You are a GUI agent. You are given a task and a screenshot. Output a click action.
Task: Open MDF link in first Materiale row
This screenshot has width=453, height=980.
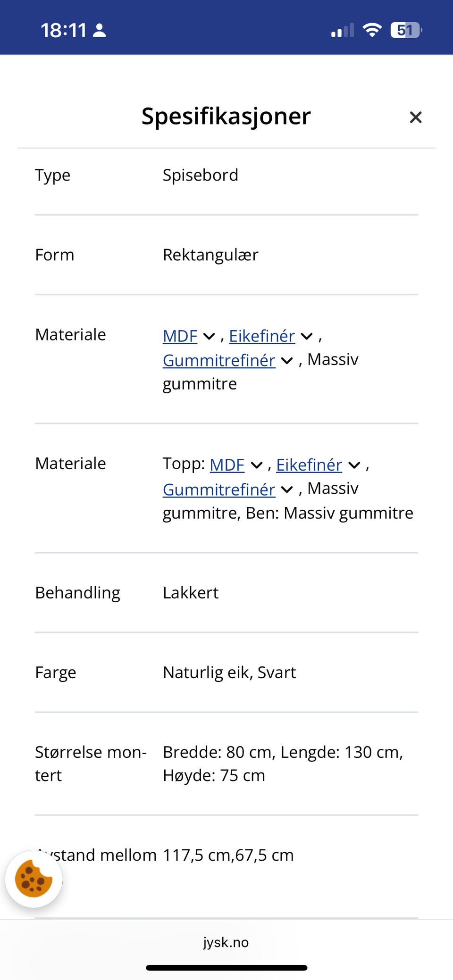180,336
